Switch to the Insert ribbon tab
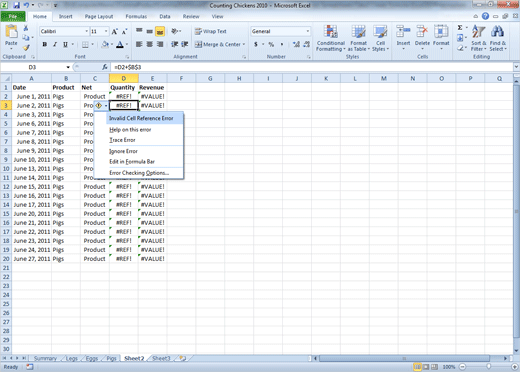The image size is (520, 372). pos(65,16)
